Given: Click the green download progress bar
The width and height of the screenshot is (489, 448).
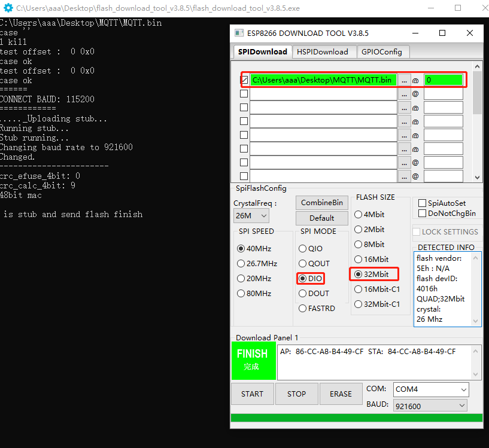Looking at the screenshot, I should pos(357,417).
